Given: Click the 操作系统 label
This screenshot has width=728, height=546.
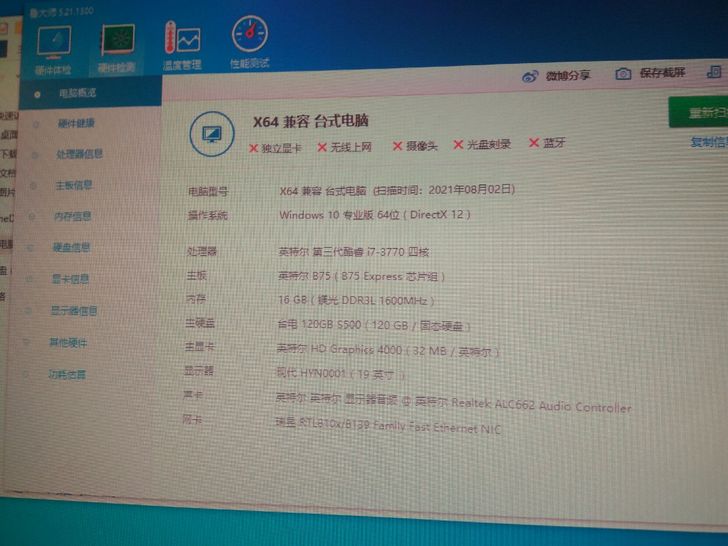Looking at the screenshot, I should click(x=207, y=215).
